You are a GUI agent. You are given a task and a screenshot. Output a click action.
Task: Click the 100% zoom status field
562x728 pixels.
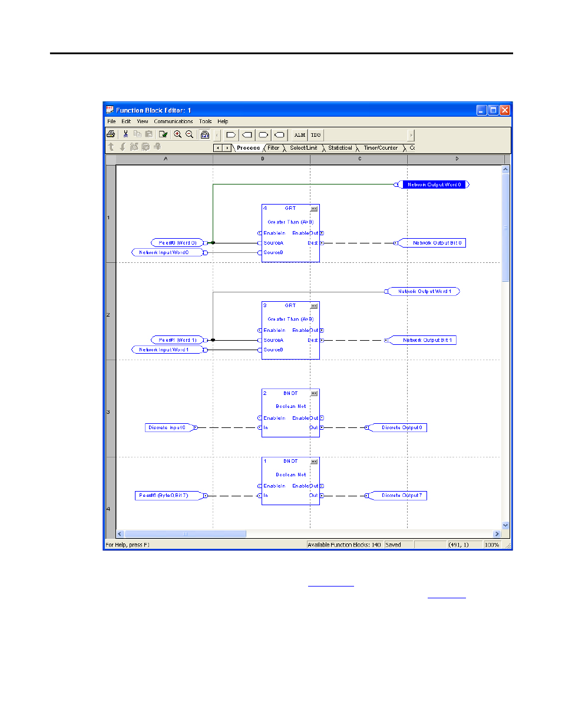(x=491, y=545)
